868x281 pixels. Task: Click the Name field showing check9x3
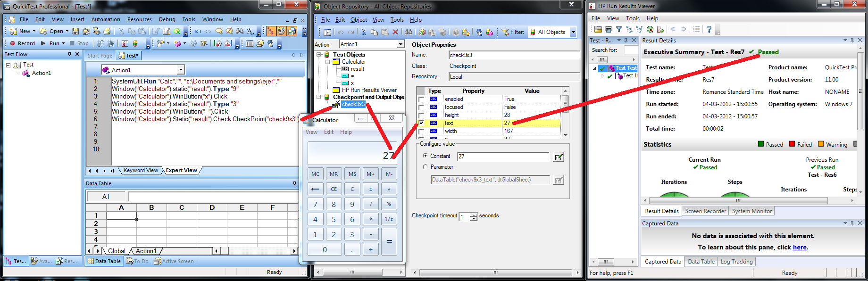(514, 55)
